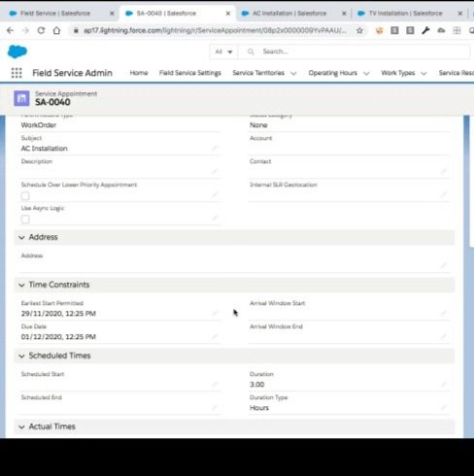Screen dimensions: 474x476
Task: Open the Field Service Settings nav tab
Action: 190,73
